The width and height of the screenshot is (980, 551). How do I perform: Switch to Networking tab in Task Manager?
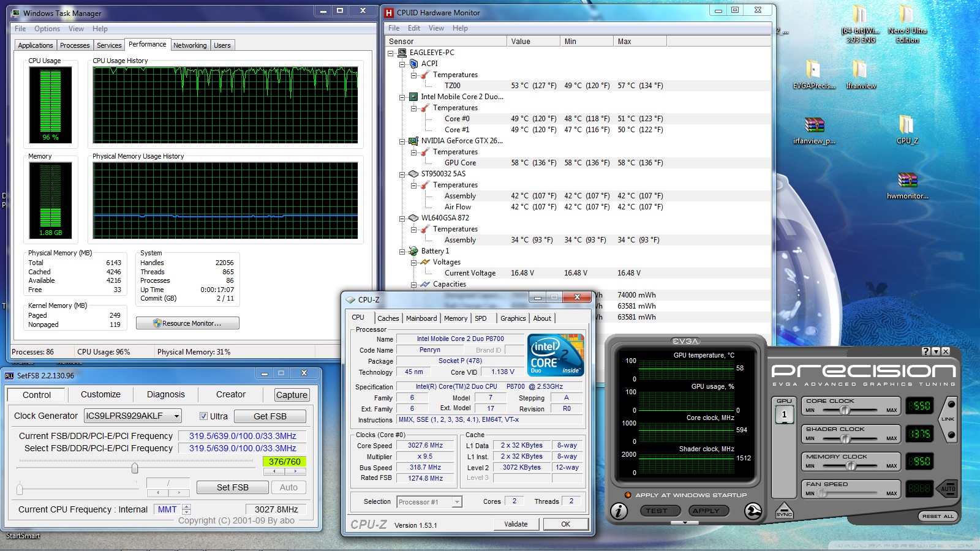(x=190, y=45)
